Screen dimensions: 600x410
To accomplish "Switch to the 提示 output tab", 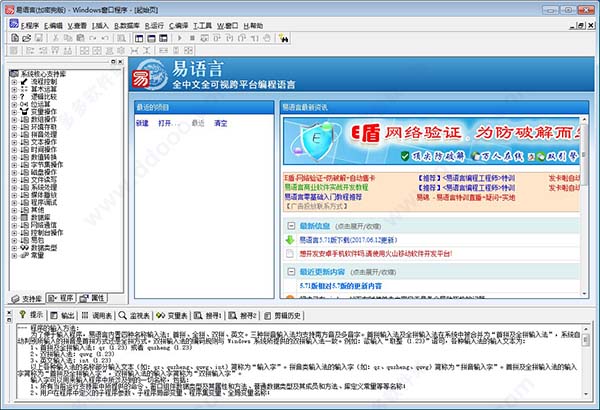I will (31, 315).
